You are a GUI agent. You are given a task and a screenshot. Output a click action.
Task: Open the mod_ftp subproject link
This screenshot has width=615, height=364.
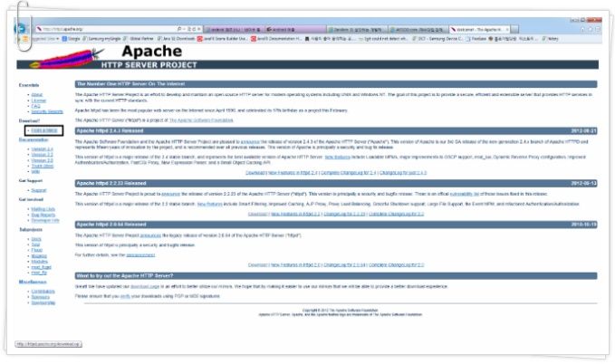39,273
